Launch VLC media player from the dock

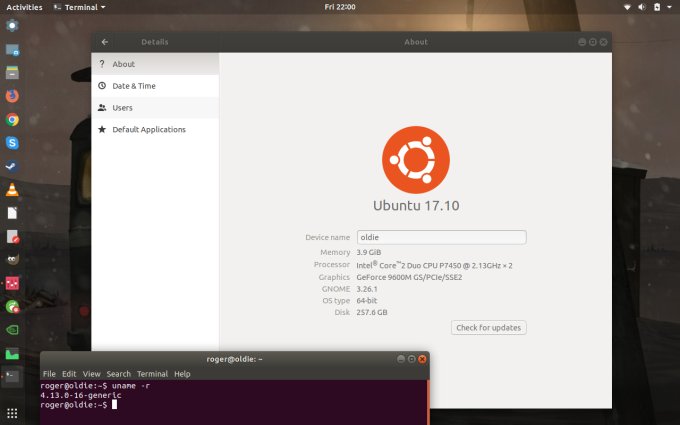pos(12,190)
